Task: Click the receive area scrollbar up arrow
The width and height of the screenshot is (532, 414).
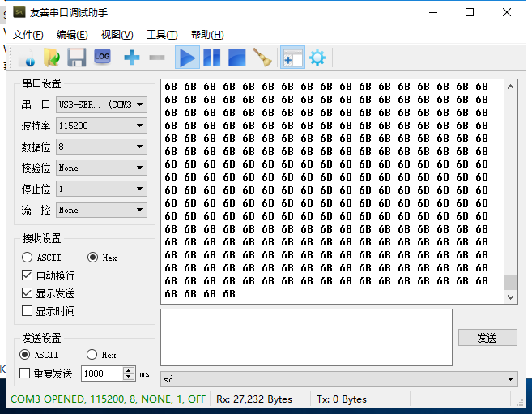Action: 510,87
